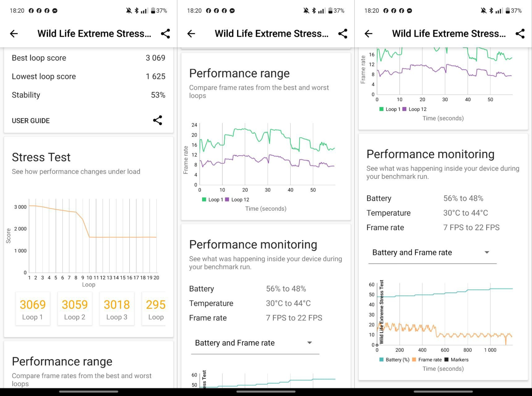The height and width of the screenshot is (396, 532).
Task: Open Battery and Frame rate dropdown, right screen
Action: click(432, 253)
